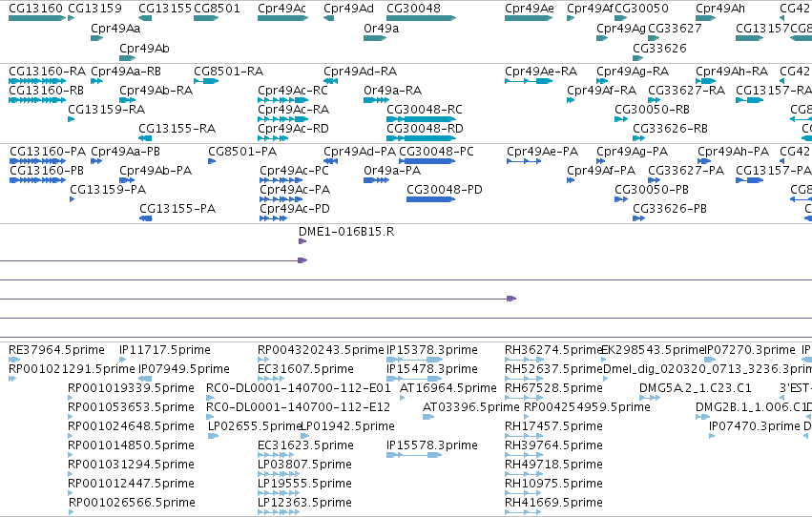The image size is (812, 517).
Task: Click the Cpr49Ab gene label
Action: (x=144, y=49)
